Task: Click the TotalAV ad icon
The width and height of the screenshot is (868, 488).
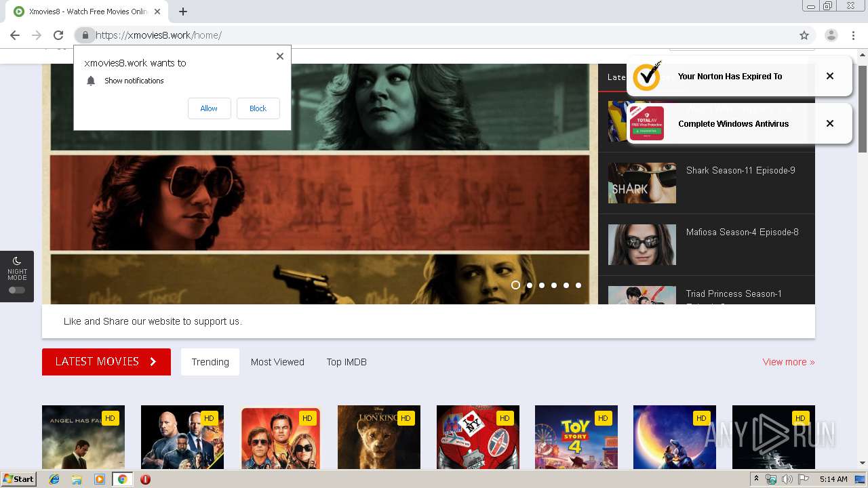Action: 647,123
